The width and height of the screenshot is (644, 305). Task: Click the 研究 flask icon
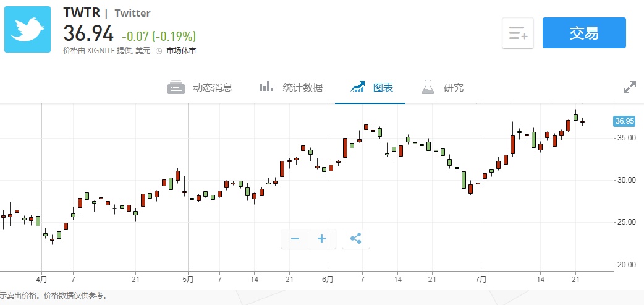click(428, 87)
